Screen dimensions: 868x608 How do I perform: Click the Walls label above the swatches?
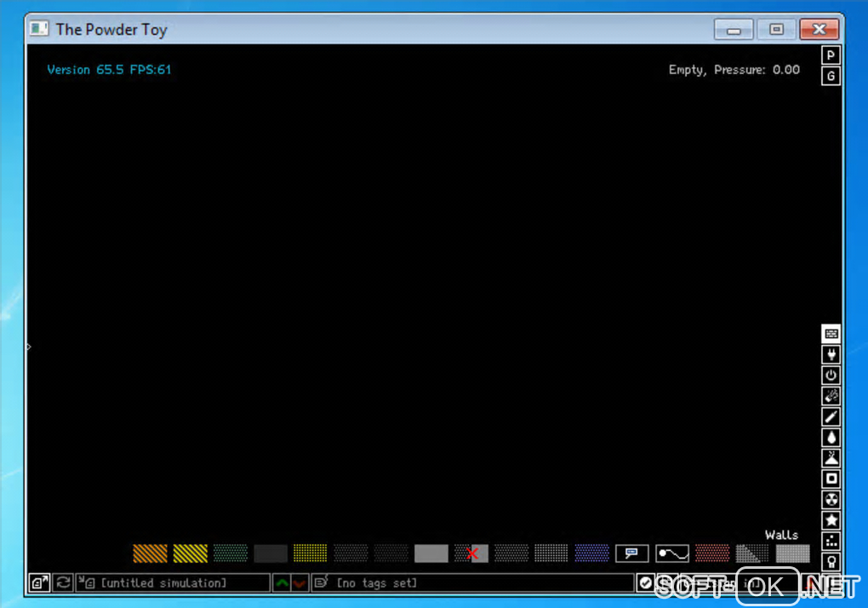782,535
